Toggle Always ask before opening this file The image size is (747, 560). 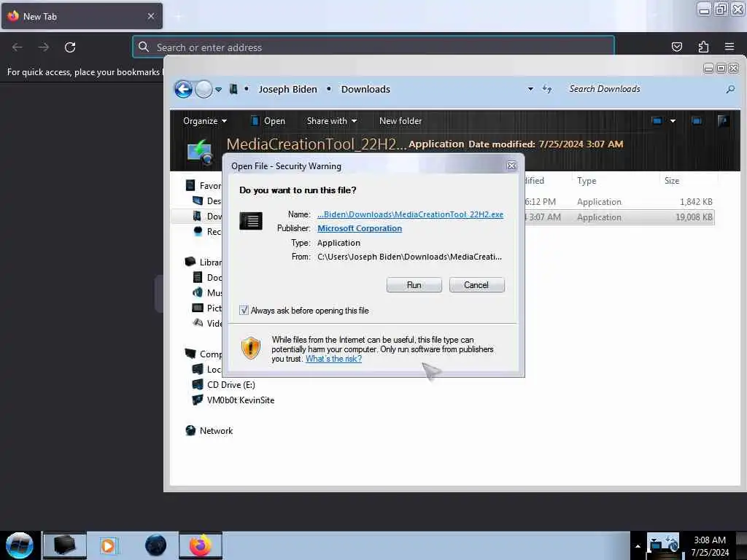click(244, 311)
